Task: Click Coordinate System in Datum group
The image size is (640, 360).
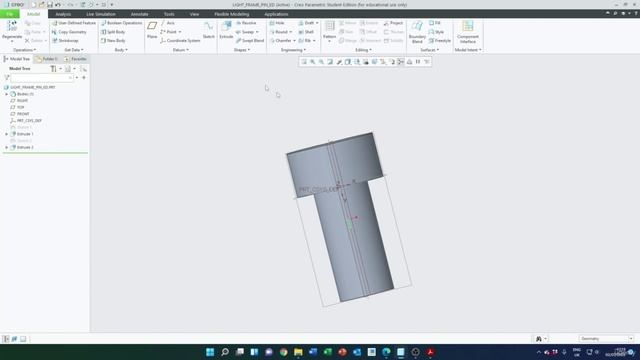Action: coord(180,41)
